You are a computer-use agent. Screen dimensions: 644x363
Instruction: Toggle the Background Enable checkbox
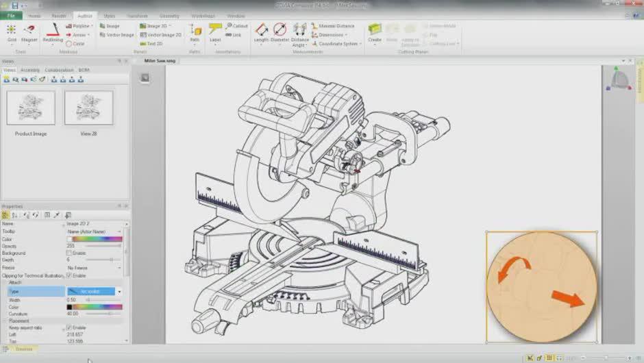click(x=69, y=253)
